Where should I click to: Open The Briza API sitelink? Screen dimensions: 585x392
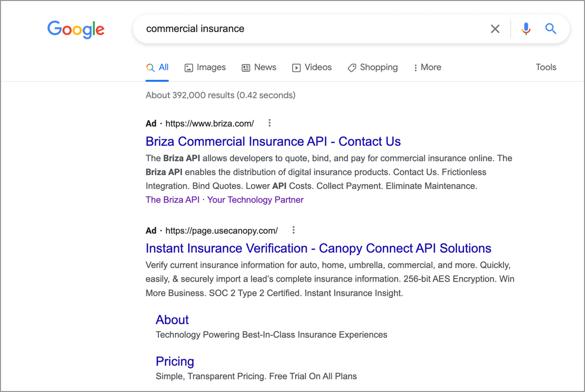172,200
